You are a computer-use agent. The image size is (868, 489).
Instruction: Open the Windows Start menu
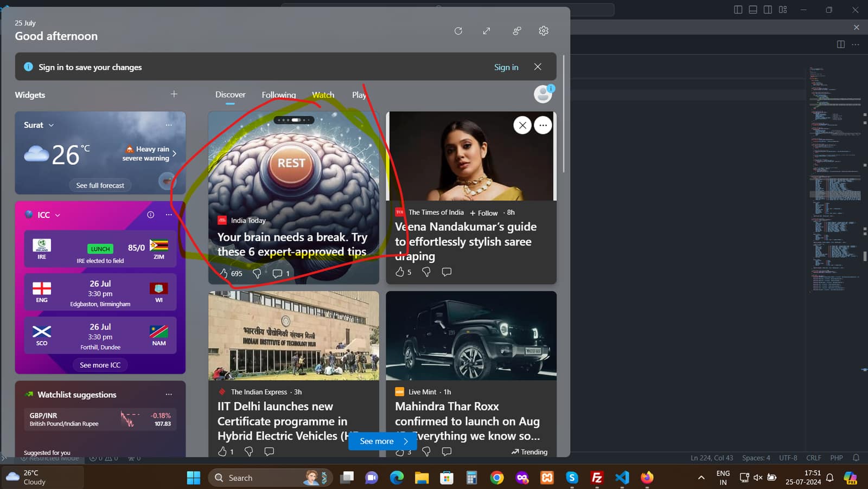(194, 478)
